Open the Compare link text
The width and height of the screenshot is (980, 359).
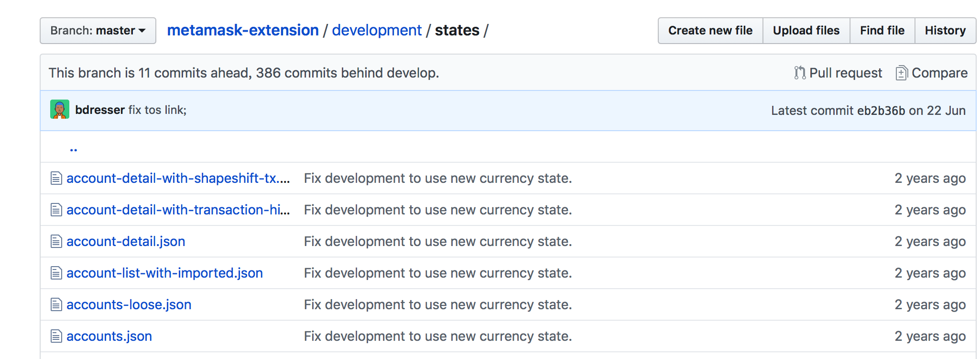coord(939,73)
